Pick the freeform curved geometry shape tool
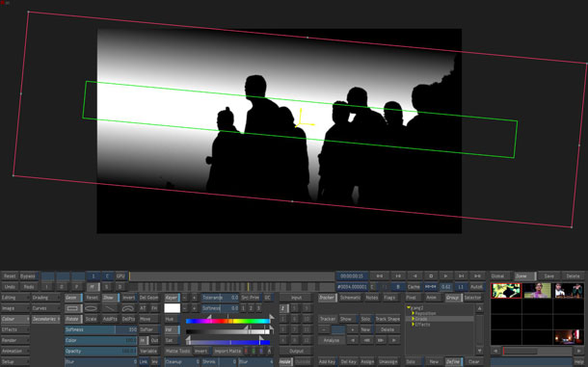The height and width of the screenshot is (367, 588). click(128, 308)
